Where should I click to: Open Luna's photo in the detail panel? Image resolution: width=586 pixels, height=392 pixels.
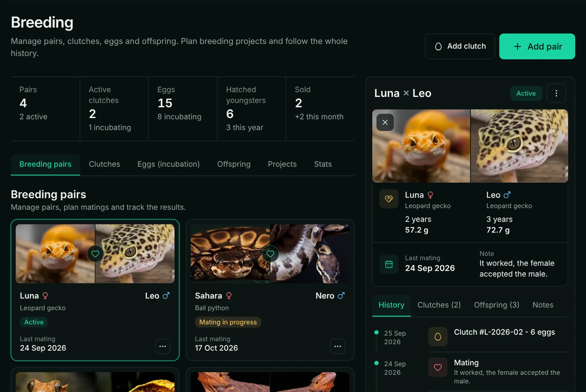421,146
